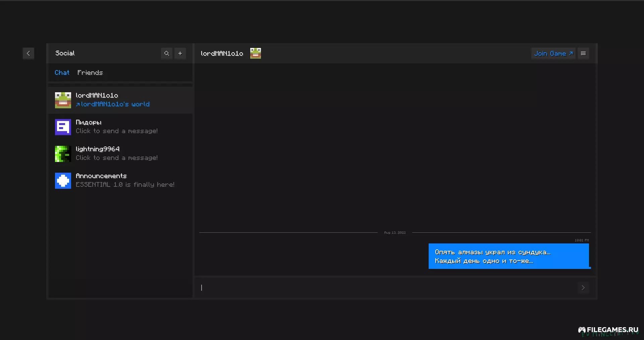Click the blue Announcements channel icon
This screenshot has height=340, width=644.
click(x=63, y=181)
